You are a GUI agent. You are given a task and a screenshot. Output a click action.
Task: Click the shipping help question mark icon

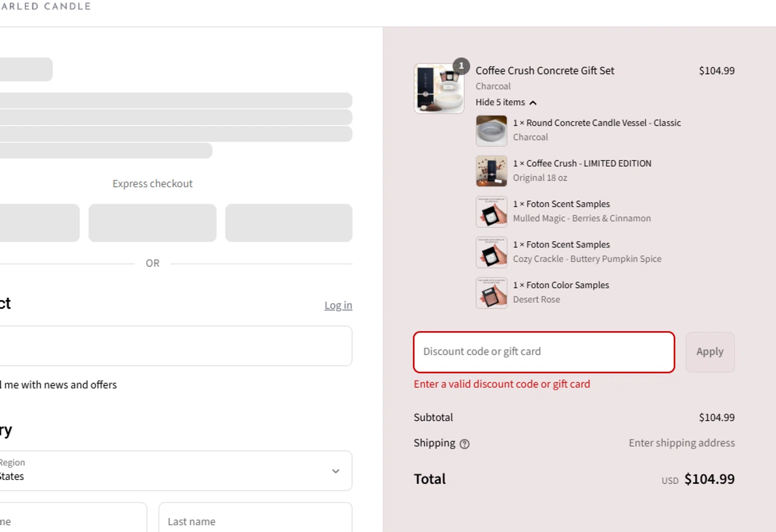(465, 444)
